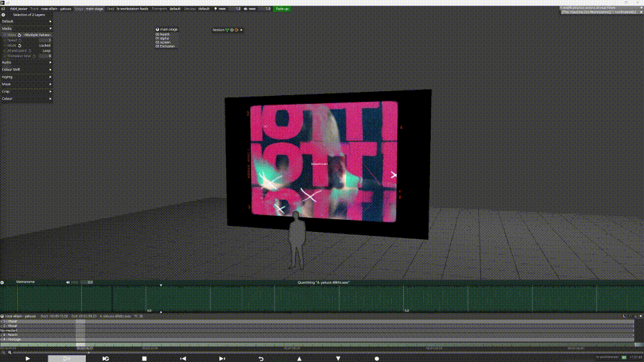Viewport: 644px width, 362px height.
Task: Open Feed tv-workstation feeds menu
Action: 127,9
